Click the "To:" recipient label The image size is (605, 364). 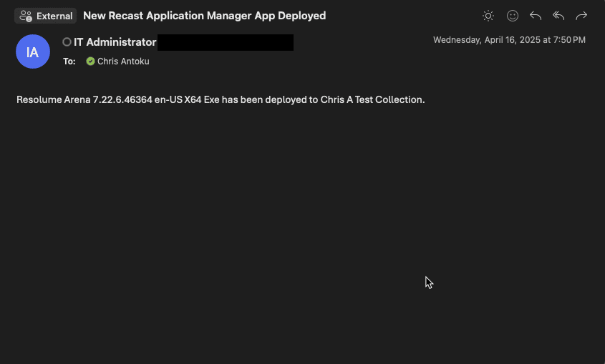coord(69,62)
